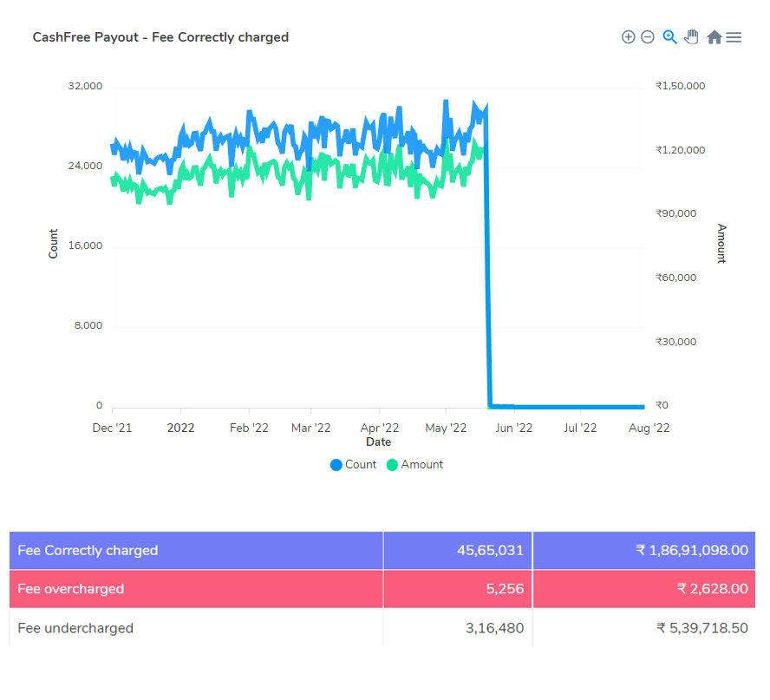Click the 16,000 count axis label

click(x=86, y=245)
